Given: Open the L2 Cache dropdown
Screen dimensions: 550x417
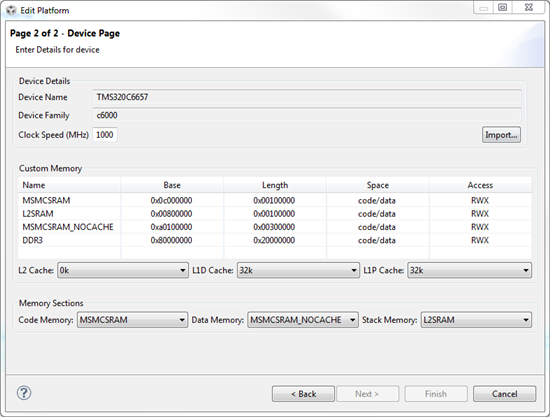Looking at the screenshot, I should tap(123, 270).
